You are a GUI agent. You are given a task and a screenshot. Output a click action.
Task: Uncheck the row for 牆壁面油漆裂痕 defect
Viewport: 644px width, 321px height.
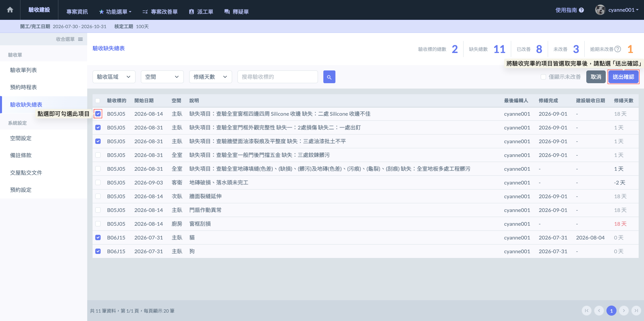98,141
